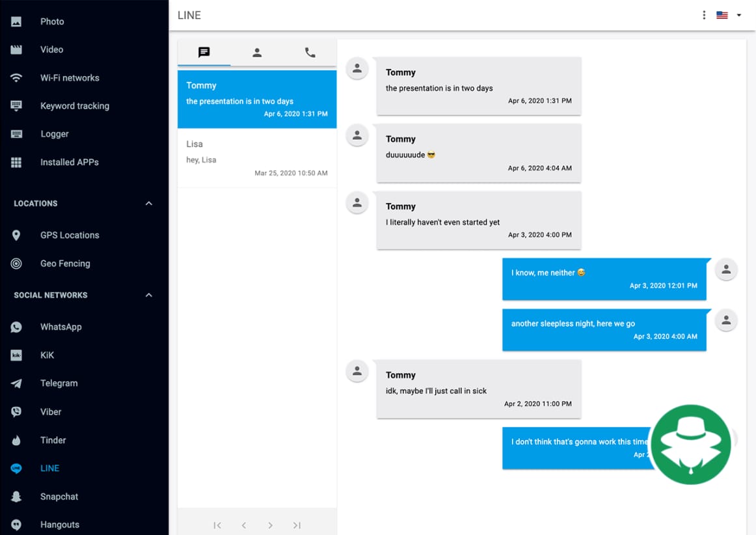Open Lisa's conversation in chat list
The width and height of the screenshot is (756, 535).
pyautogui.click(x=257, y=158)
